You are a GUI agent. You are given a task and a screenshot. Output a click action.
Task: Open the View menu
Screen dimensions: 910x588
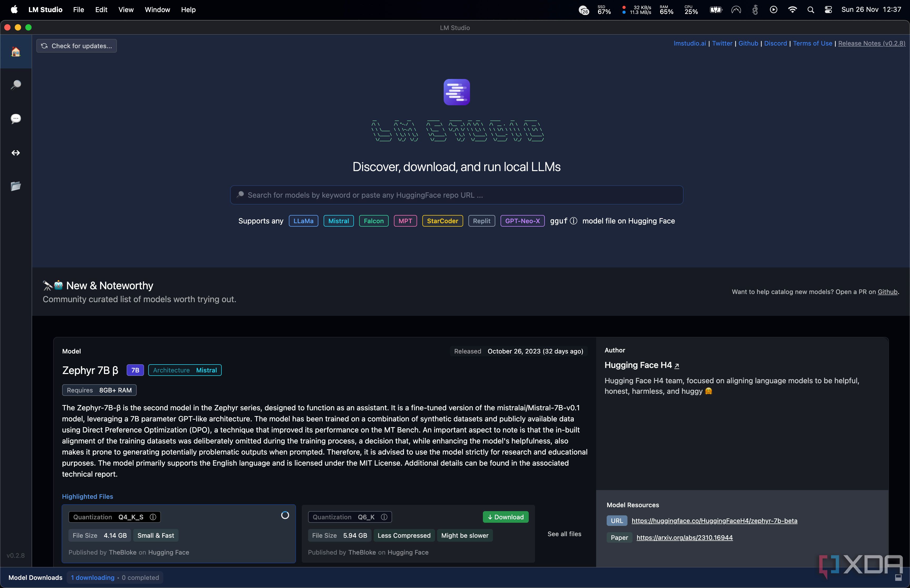[x=126, y=9]
